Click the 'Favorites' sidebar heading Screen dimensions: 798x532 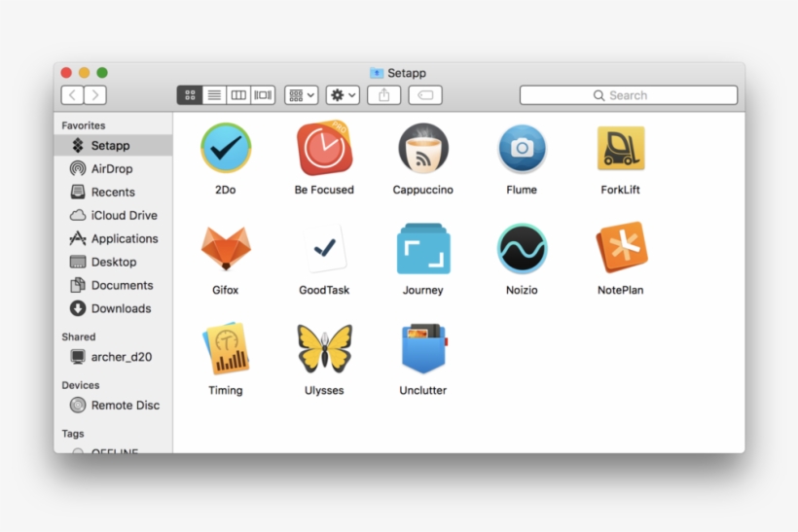(84, 125)
